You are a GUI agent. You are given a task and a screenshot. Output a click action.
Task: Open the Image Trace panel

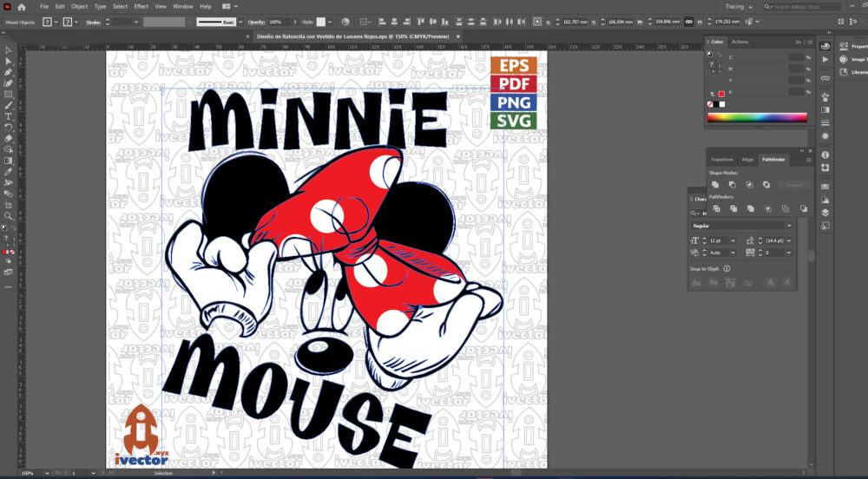pyautogui.click(x=852, y=59)
